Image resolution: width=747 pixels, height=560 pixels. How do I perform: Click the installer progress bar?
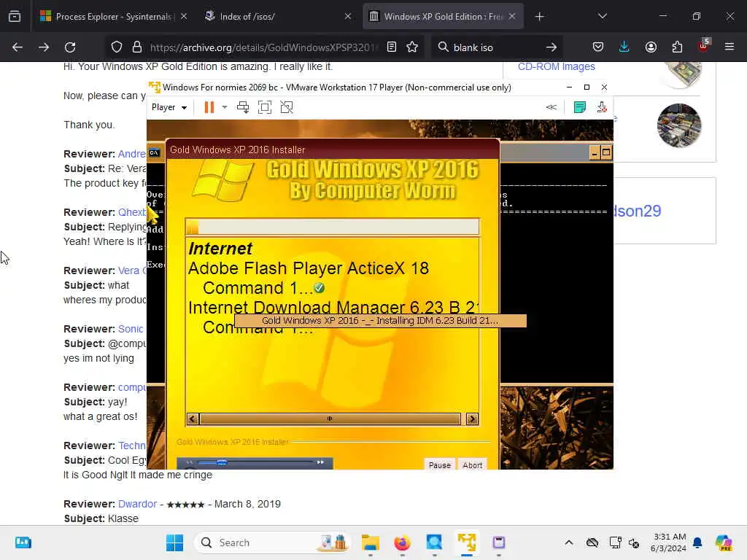point(332,227)
